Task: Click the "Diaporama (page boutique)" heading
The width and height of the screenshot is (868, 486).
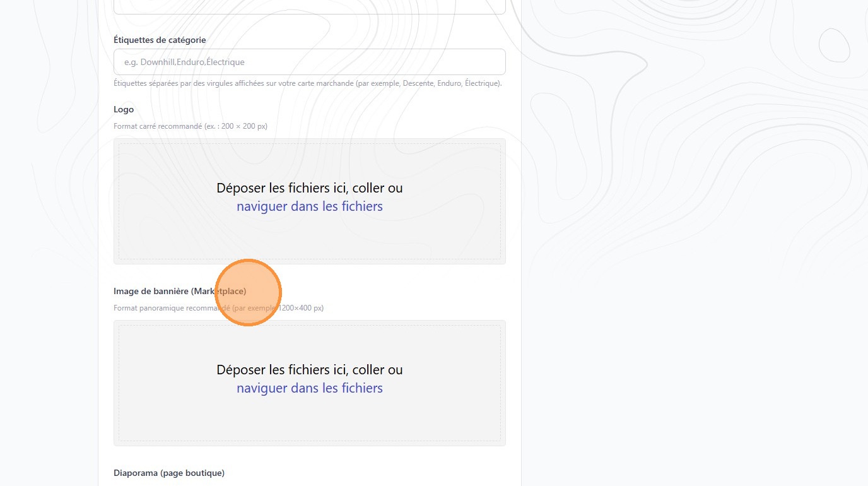Action: pyautogui.click(x=169, y=473)
